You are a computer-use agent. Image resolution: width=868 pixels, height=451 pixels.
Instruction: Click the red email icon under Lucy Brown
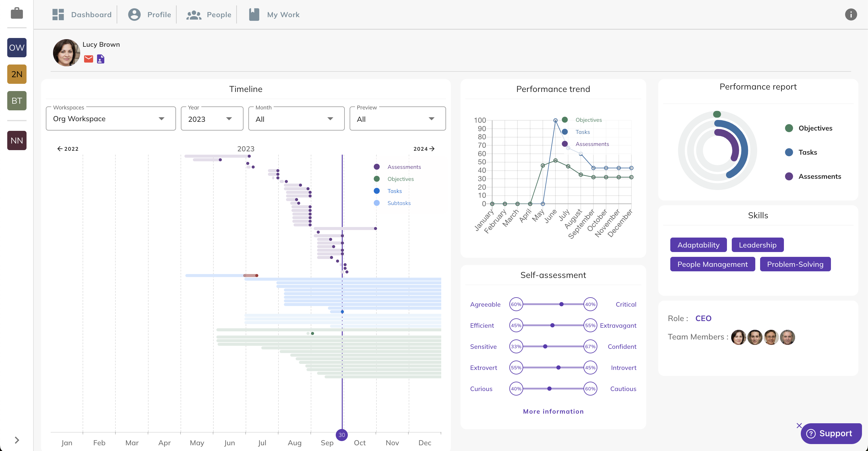point(88,59)
